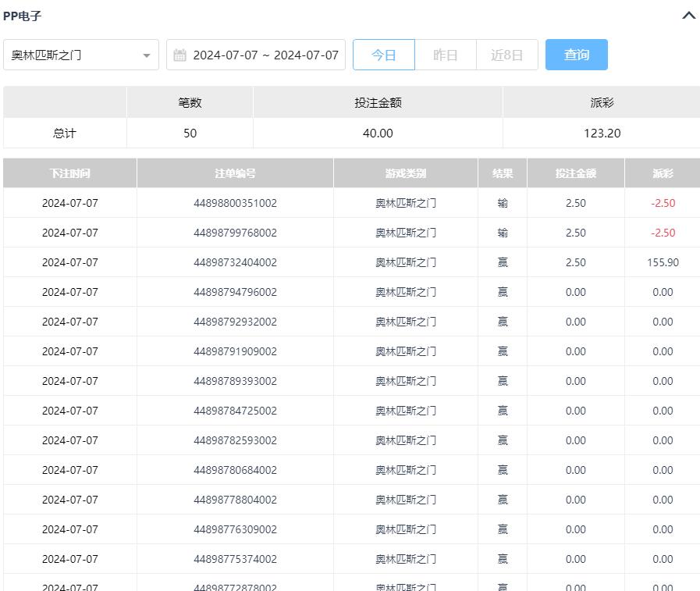The image size is (700, 591).
Task: Click the dropdown arrow in game selector
Action: pyautogui.click(x=147, y=55)
